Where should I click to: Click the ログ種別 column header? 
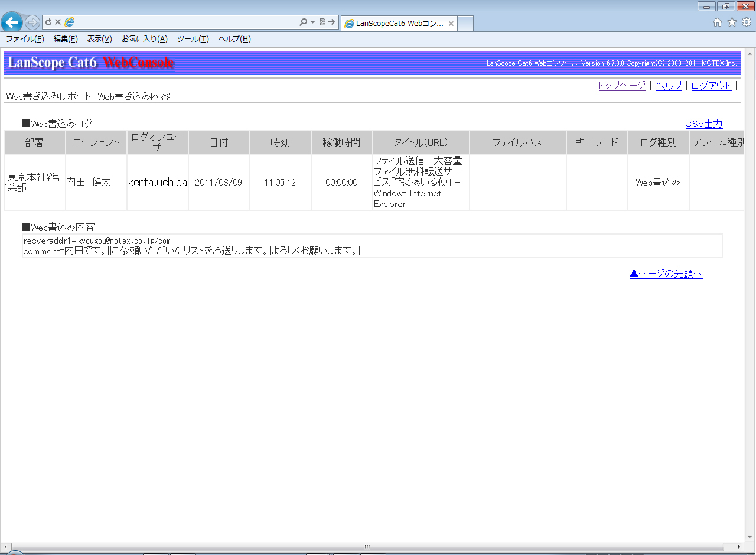click(x=659, y=142)
